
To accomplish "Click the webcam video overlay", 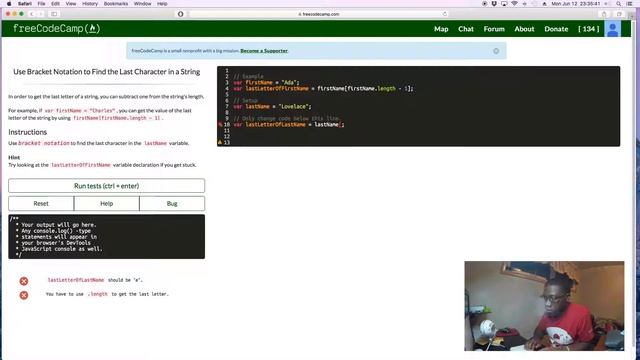I will click(544, 306).
